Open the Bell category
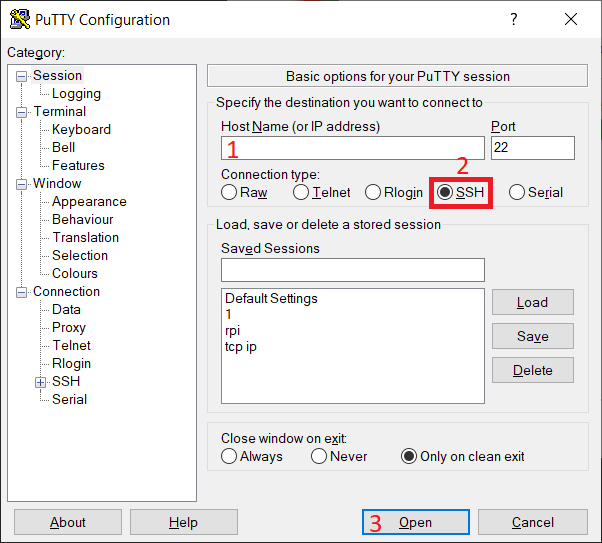602x543 pixels. click(63, 147)
